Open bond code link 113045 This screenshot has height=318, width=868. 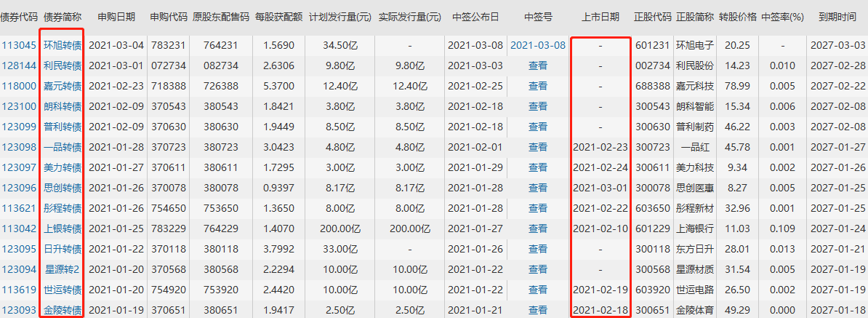coord(19,45)
